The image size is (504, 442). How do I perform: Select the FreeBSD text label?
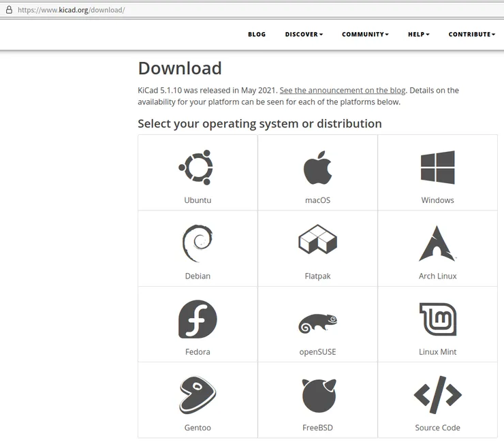(x=317, y=428)
